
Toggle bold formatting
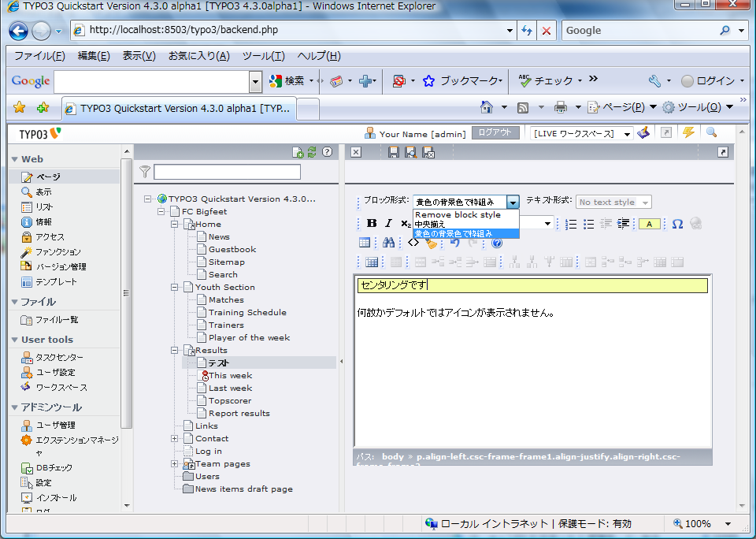tap(371, 224)
